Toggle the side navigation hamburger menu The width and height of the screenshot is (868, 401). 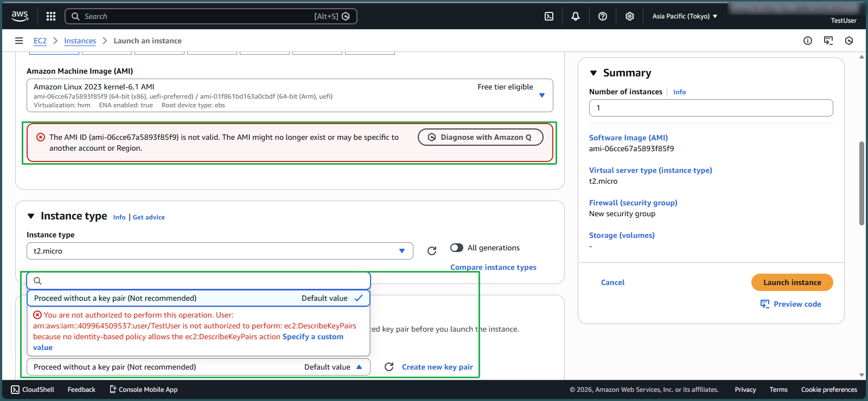[x=19, y=41]
